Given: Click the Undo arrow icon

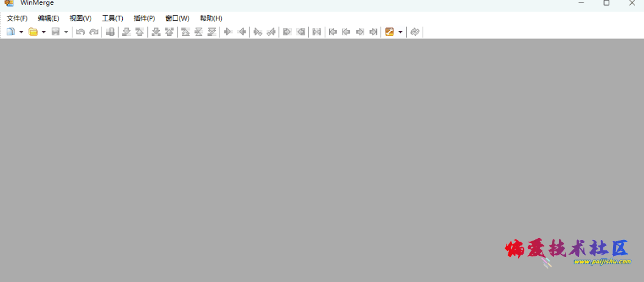Looking at the screenshot, I should tap(80, 32).
